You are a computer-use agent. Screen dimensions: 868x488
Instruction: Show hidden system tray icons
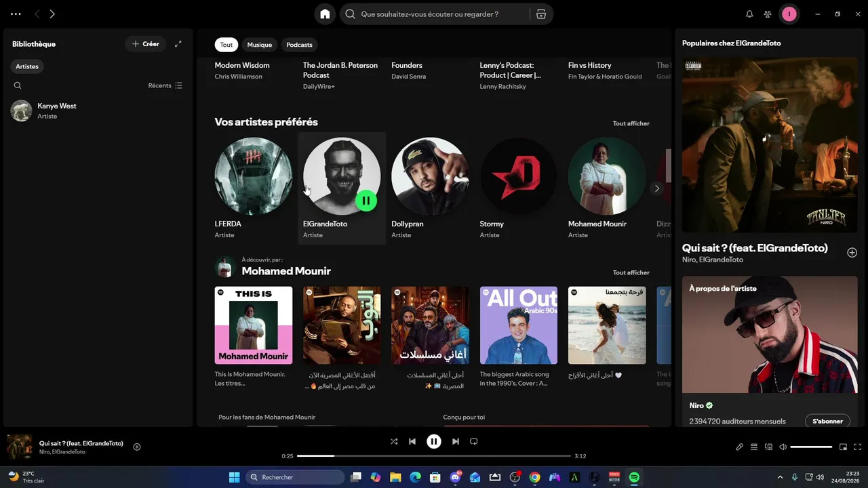pyautogui.click(x=780, y=477)
